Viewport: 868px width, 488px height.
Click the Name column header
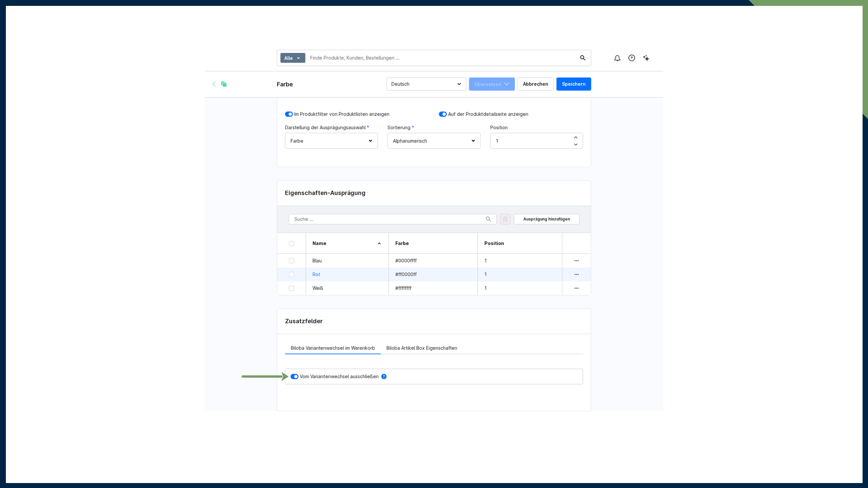[x=347, y=244]
